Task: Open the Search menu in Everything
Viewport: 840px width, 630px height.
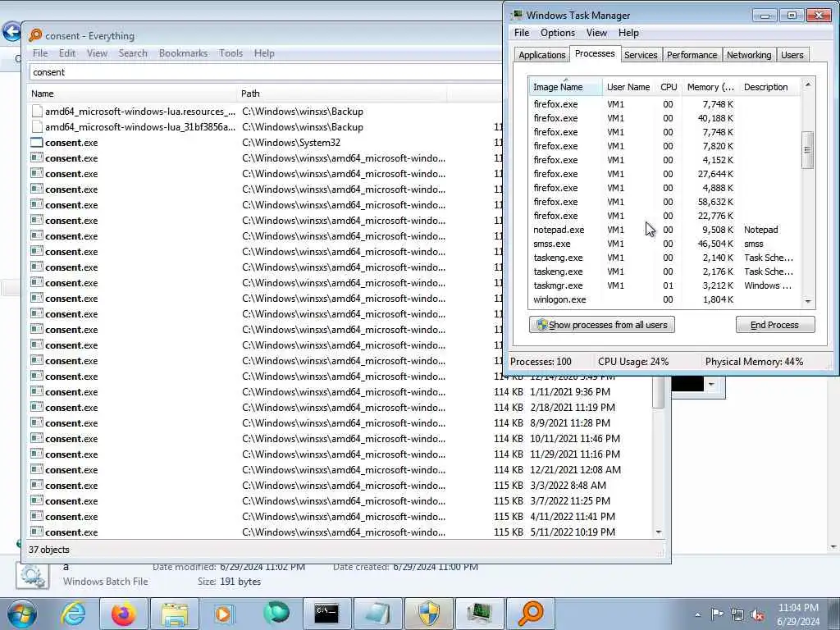Action: 133,53
